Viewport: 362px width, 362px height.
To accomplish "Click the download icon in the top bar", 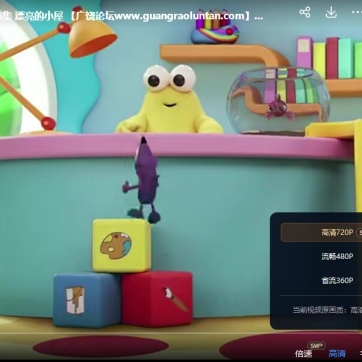I will pyautogui.click(x=331, y=13).
